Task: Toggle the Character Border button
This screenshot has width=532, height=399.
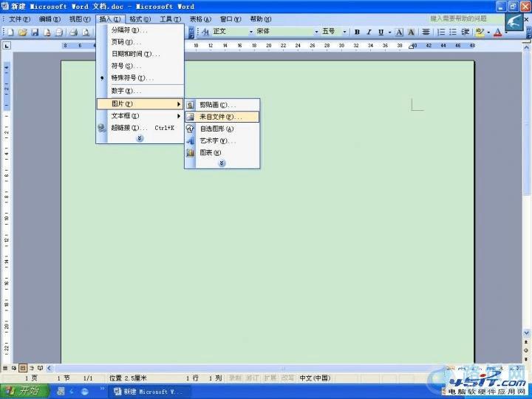Action: pos(399,32)
